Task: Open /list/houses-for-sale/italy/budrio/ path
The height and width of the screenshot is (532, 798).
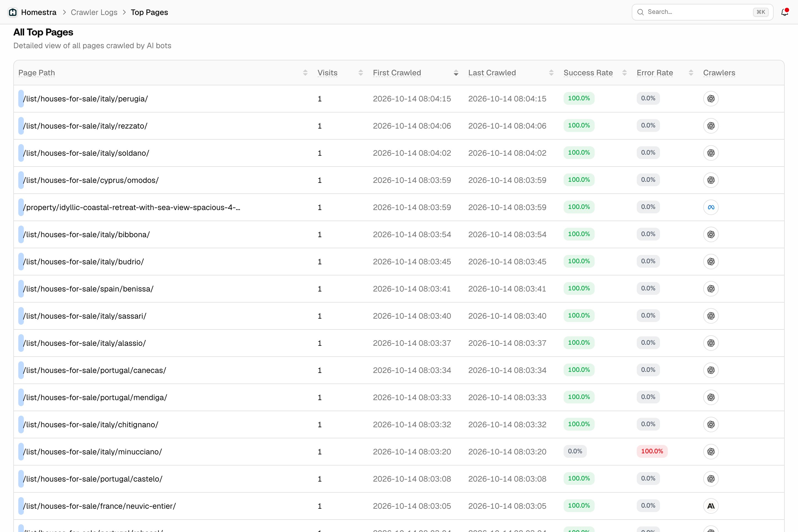Action: (x=83, y=262)
